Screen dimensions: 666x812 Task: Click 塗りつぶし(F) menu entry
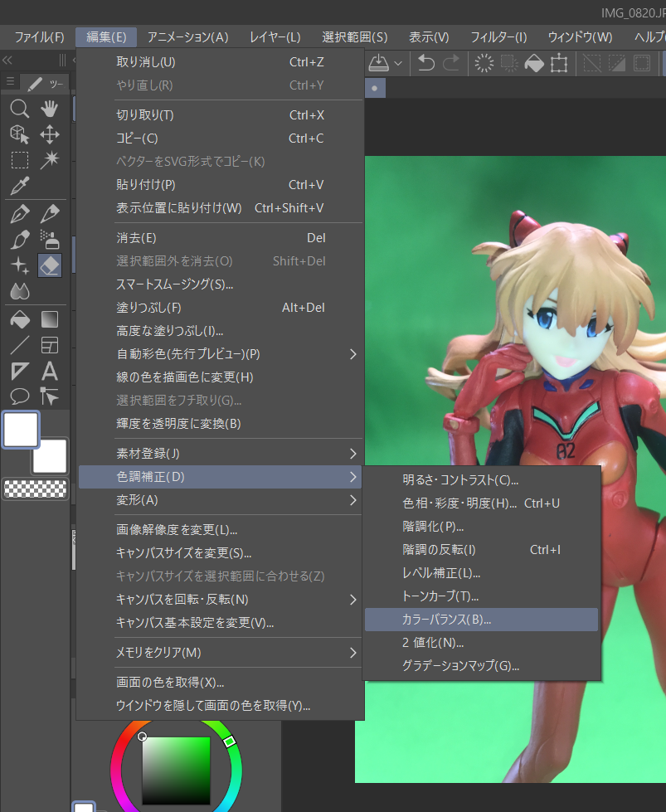click(221, 308)
